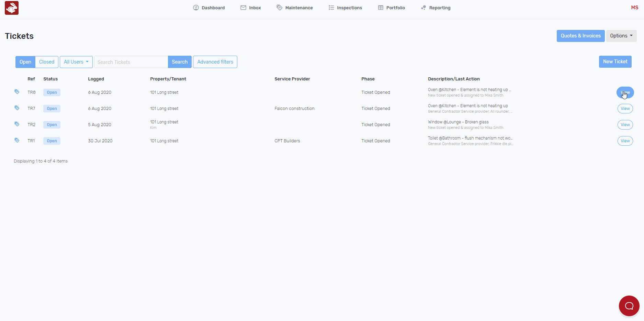Click the Property/Tenant column header
The image size is (644, 321).
[x=168, y=79]
